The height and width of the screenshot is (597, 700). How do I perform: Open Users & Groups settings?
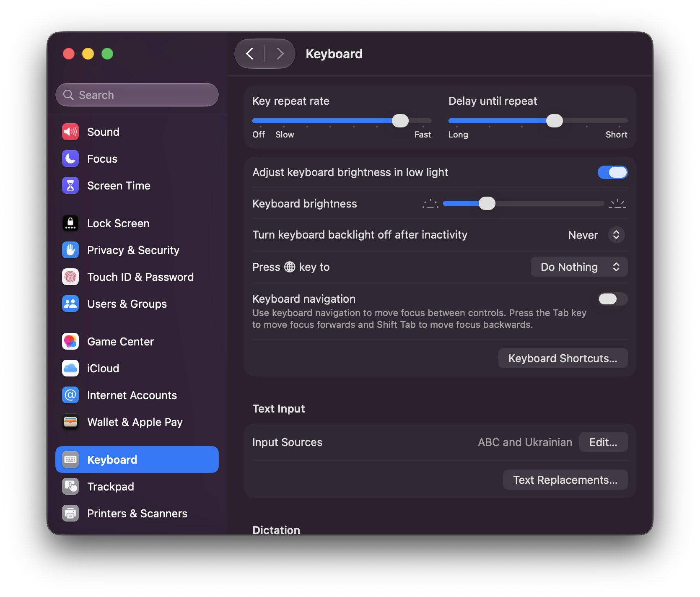[137, 304]
